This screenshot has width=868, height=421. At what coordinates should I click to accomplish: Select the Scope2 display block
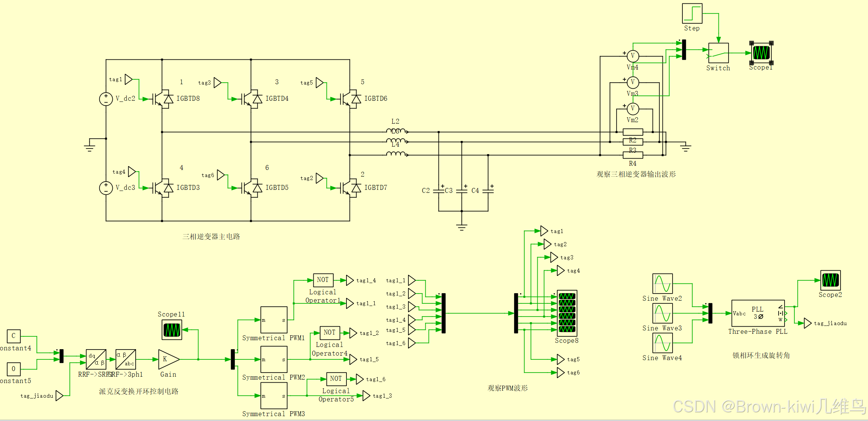click(830, 280)
